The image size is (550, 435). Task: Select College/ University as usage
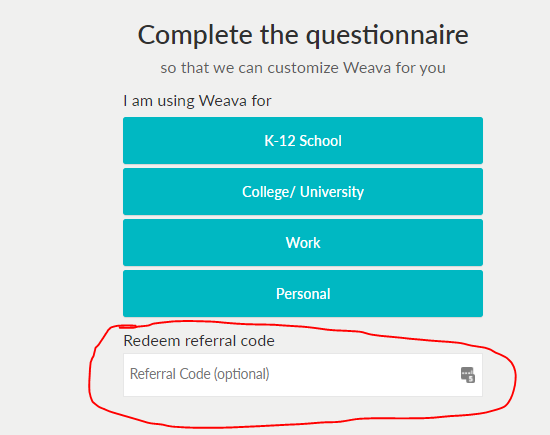(303, 192)
